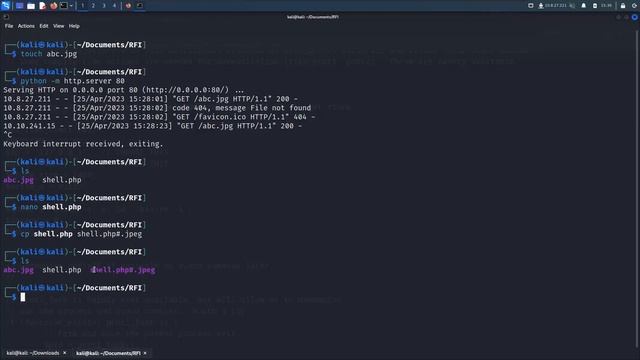This screenshot has height=360, width=640.
Task: Close the ~/Downloads terminal tab
Action: coord(64,353)
